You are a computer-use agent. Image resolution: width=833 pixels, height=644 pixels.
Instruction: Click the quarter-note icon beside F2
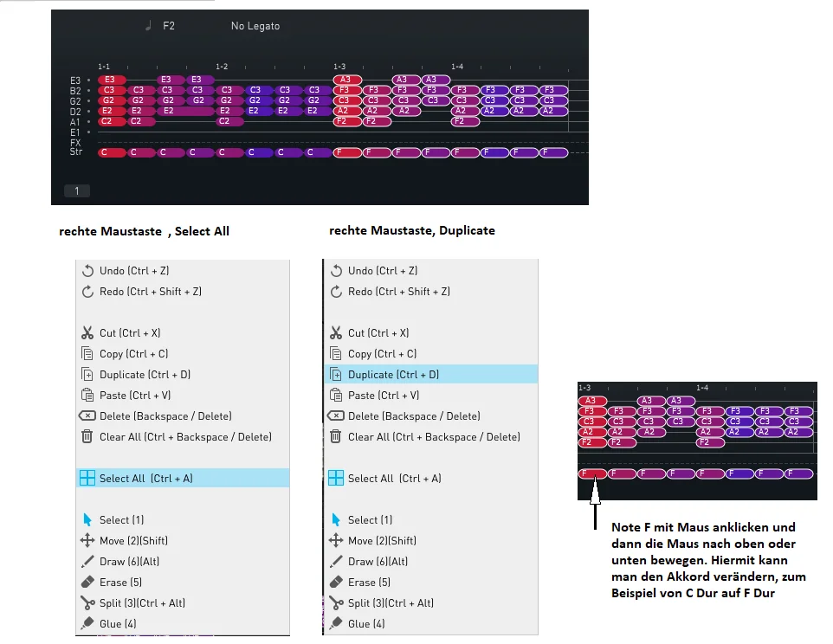tap(149, 25)
